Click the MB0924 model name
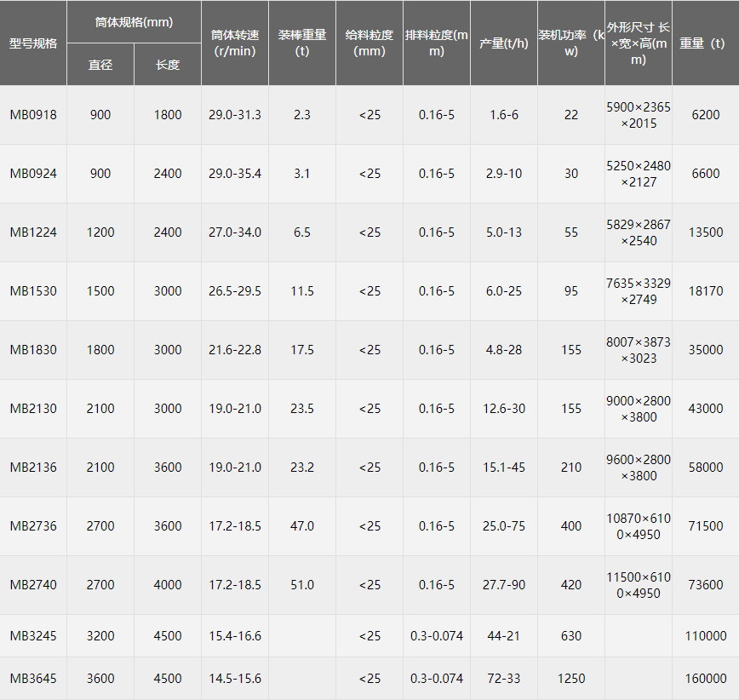The image size is (739, 700). tap(33, 174)
